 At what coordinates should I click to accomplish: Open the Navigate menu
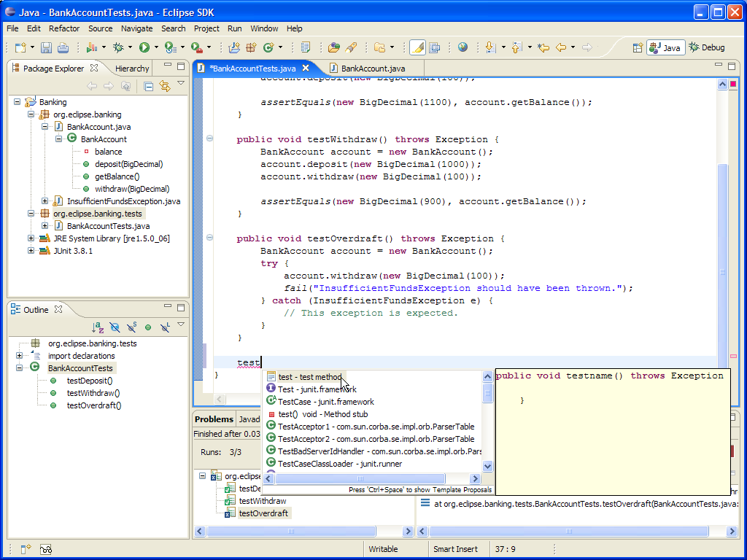(x=136, y=28)
